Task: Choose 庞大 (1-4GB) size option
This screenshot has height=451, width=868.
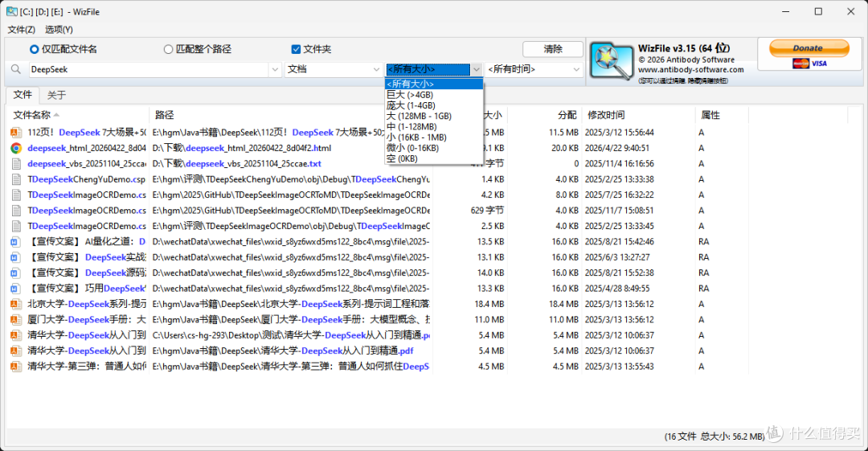Action: coord(434,105)
